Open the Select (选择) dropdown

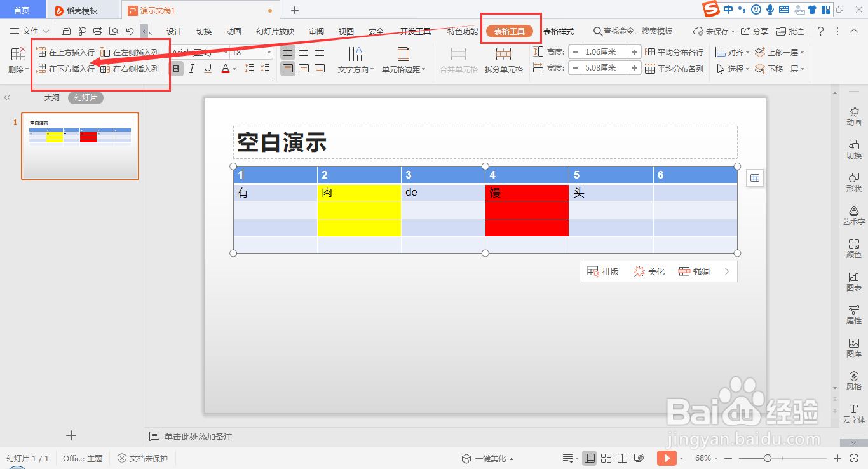coord(732,69)
